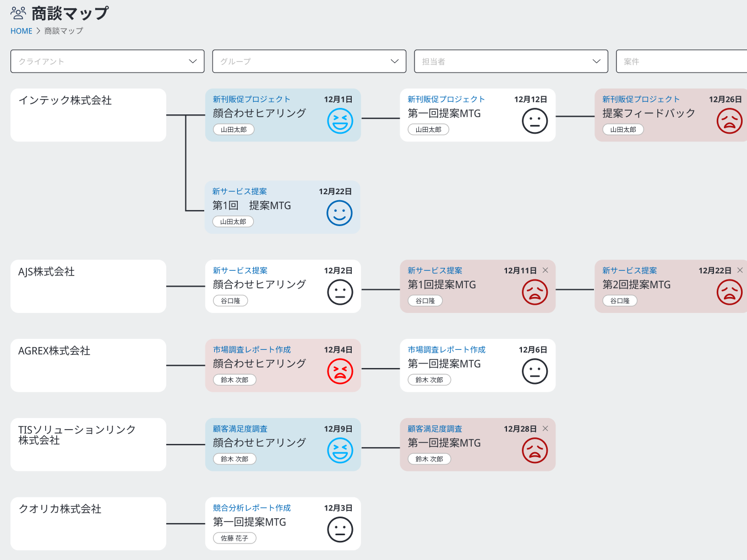Viewport: 747px width, 560px height.
Task: Select the TISソリューションリンク株式会社 client card
Action: (88, 444)
